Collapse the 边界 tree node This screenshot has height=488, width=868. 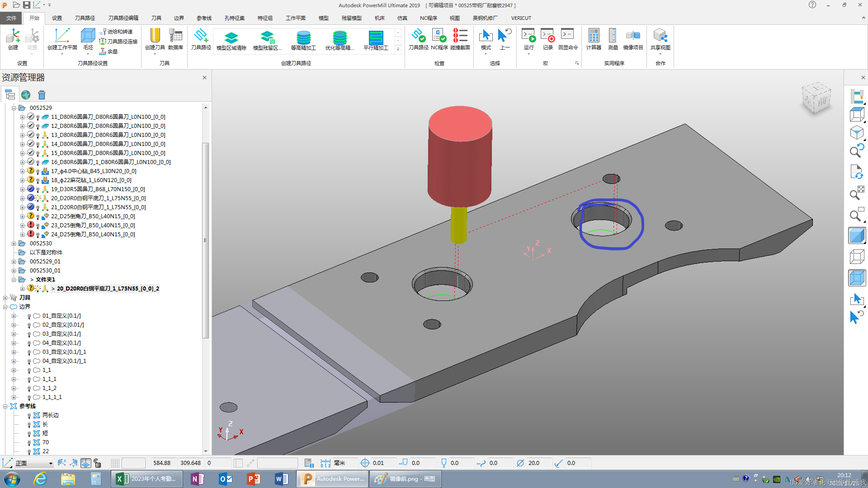5,307
